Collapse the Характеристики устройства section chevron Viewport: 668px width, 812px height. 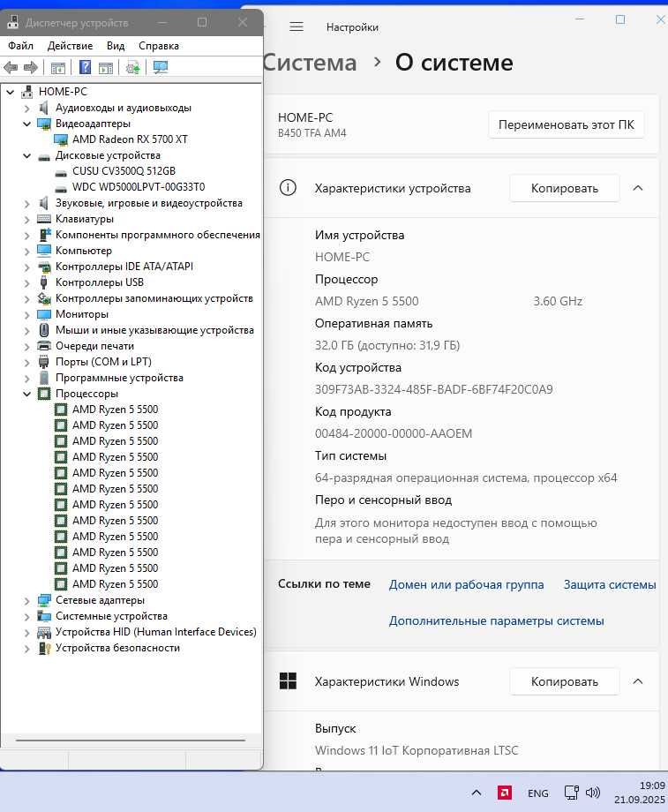pyautogui.click(x=638, y=188)
